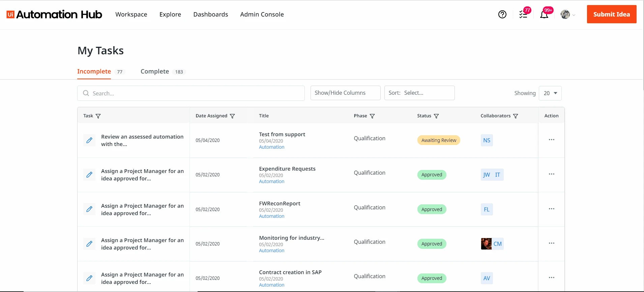Screen dimensions: 644x292
Task: Click the UiPath Automation Hub logo
Action: pos(54,14)
